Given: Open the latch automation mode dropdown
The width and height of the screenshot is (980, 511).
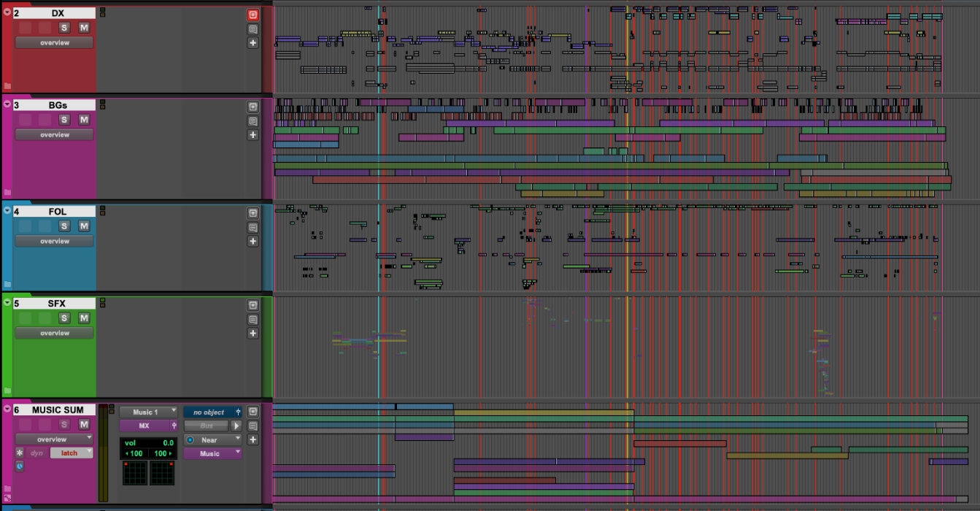Looking at the screenshot, I should pos(72,453).
